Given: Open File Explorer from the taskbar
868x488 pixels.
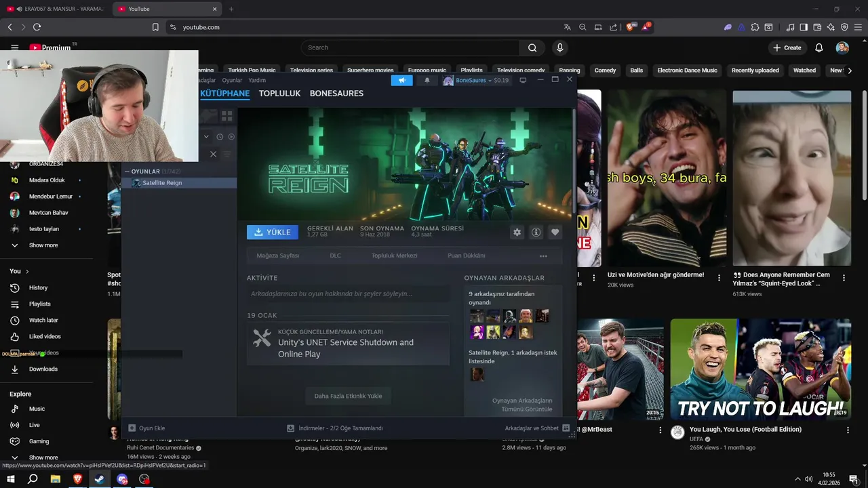Looking at the screenshot, I should tap(55, 479).
